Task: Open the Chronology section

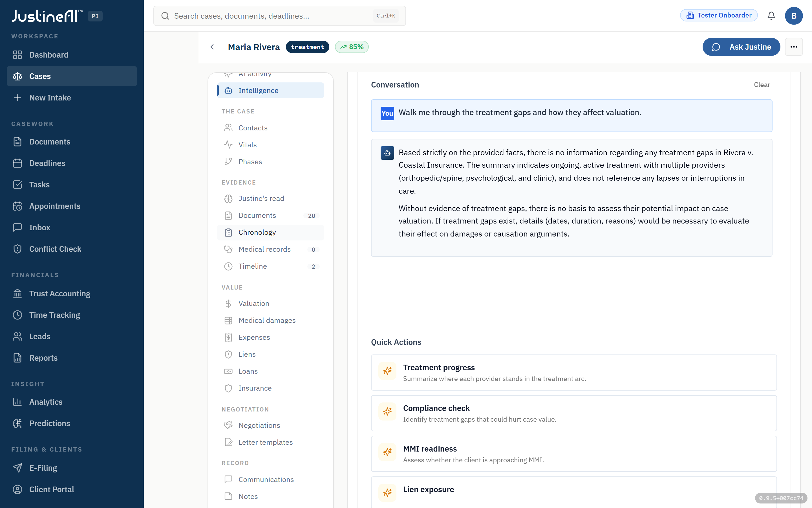Action: click(270, 233)
